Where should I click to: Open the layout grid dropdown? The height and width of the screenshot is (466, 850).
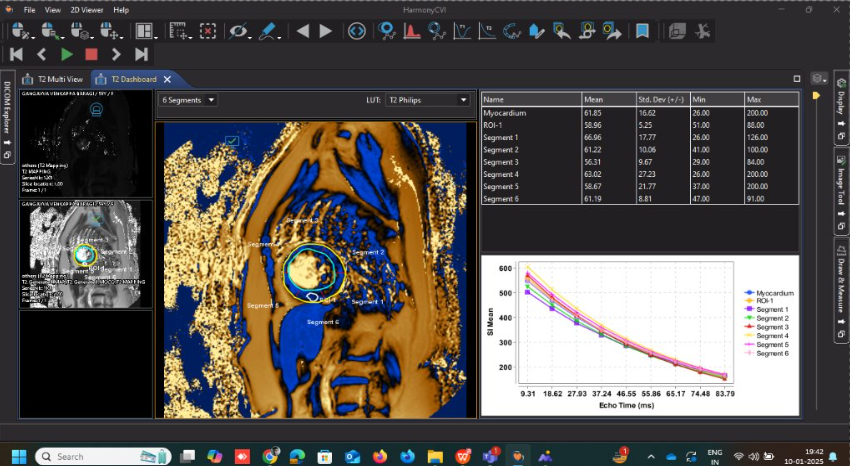pos(147,31)
